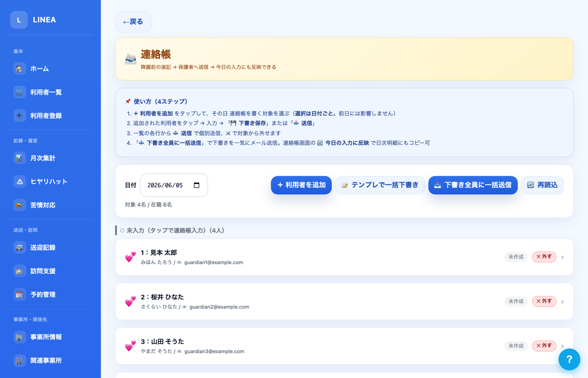
Task: Click the 利用者登録 plus icon
Action: tap(19, 115)
